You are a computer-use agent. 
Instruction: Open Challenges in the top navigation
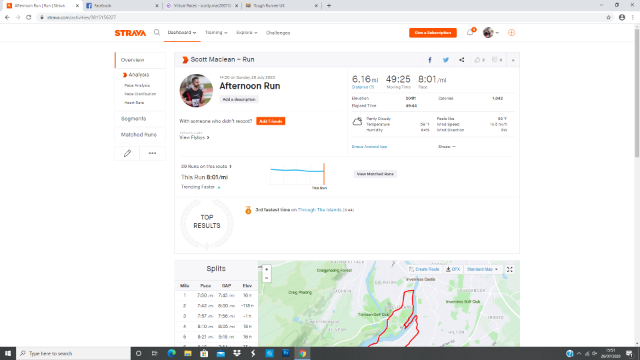point(278,33)
